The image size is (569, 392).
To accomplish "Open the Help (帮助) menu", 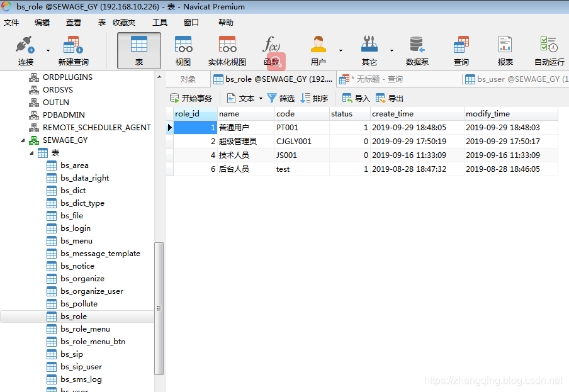I will pos(226,23).
